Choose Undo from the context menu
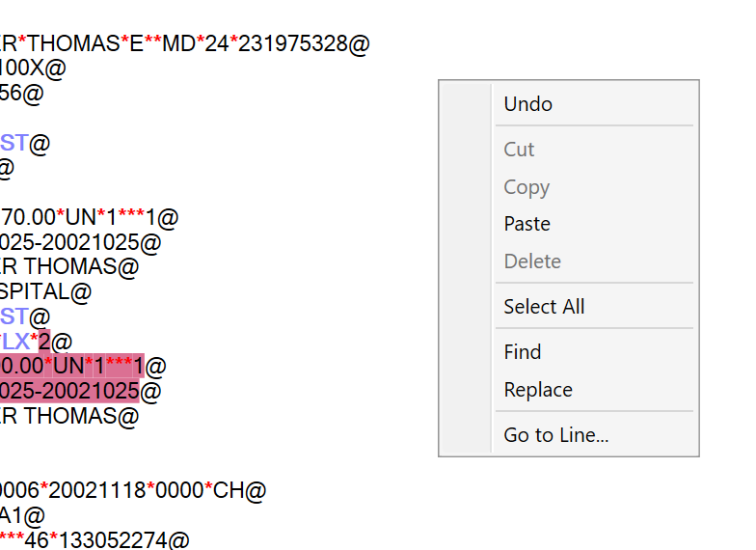The height and width of the screenshot is (550, 756). click(x=527, y=104)
